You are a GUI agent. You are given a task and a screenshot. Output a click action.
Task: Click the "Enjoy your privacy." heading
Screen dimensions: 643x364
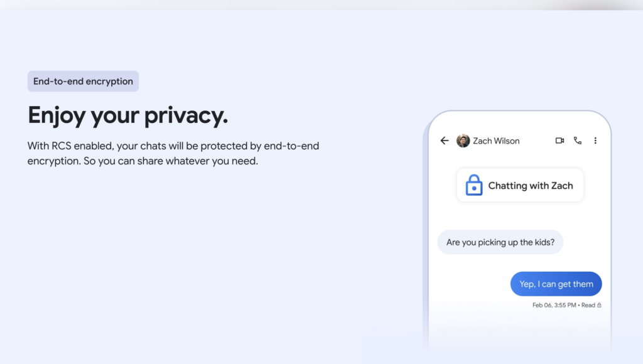[127, 115]
